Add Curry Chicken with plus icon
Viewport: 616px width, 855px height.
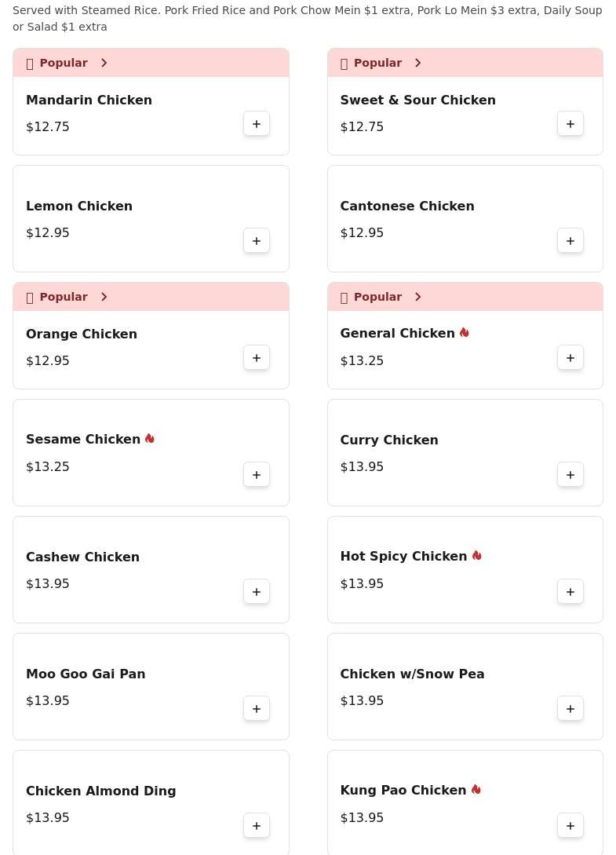pos(570,475)
